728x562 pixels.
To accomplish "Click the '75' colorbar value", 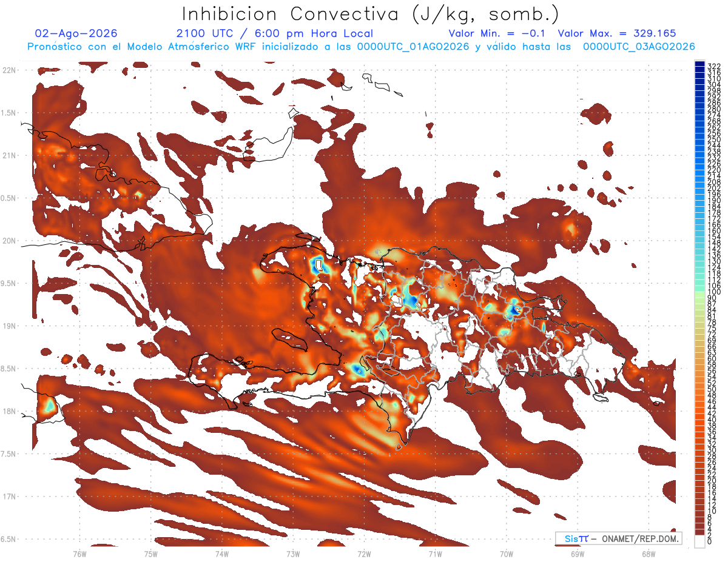I will (x=712, y=329).
